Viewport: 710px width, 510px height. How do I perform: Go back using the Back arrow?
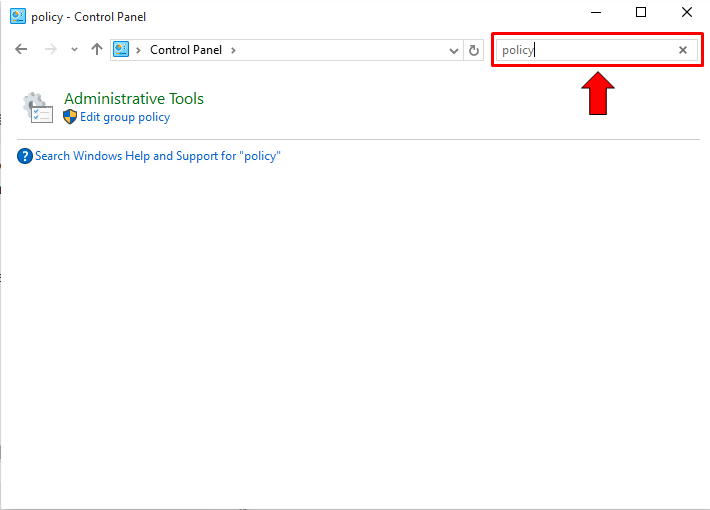(21, 49)
